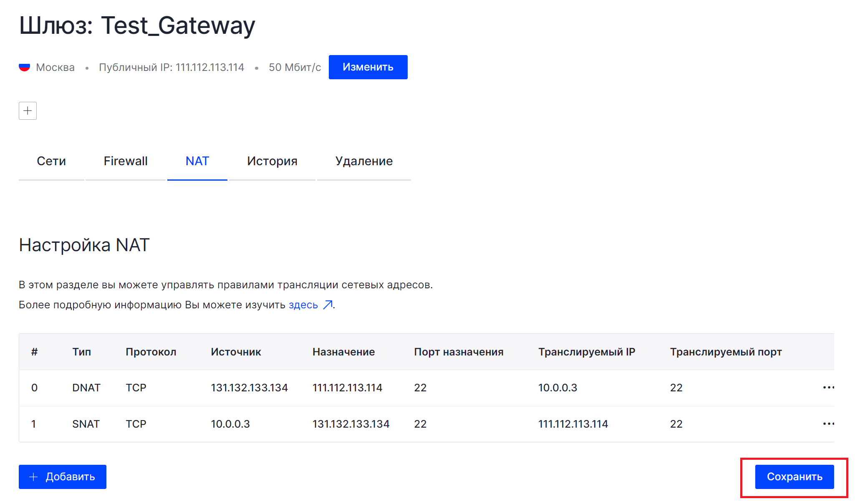Click Добавить to add NAT rule
This screenshot has height=504, width=860.
[63, 476]
